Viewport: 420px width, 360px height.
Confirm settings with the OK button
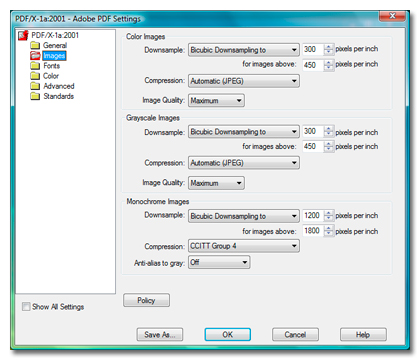(228, 334)
